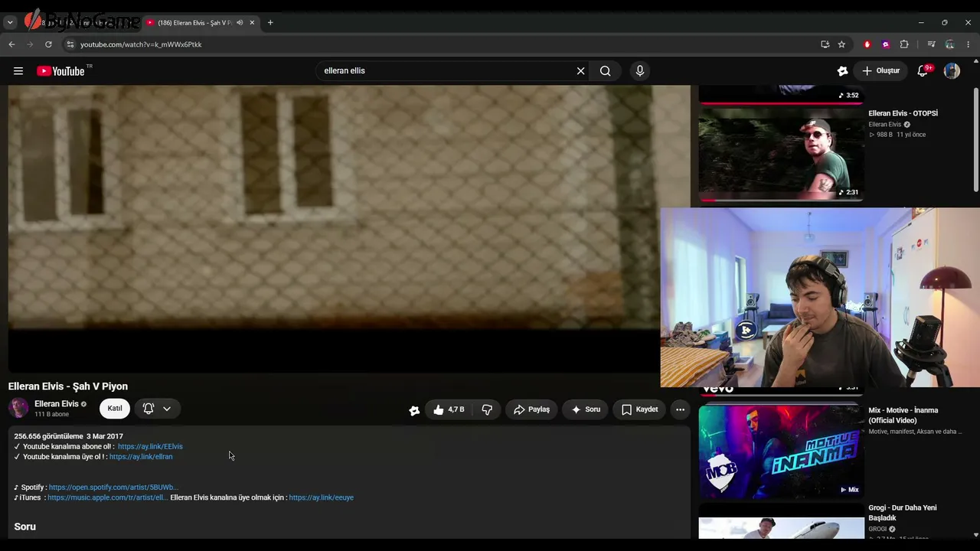Click the gear-flower icon left of like button
Screen dimensions: 980x551
click(x=414, y=410)
